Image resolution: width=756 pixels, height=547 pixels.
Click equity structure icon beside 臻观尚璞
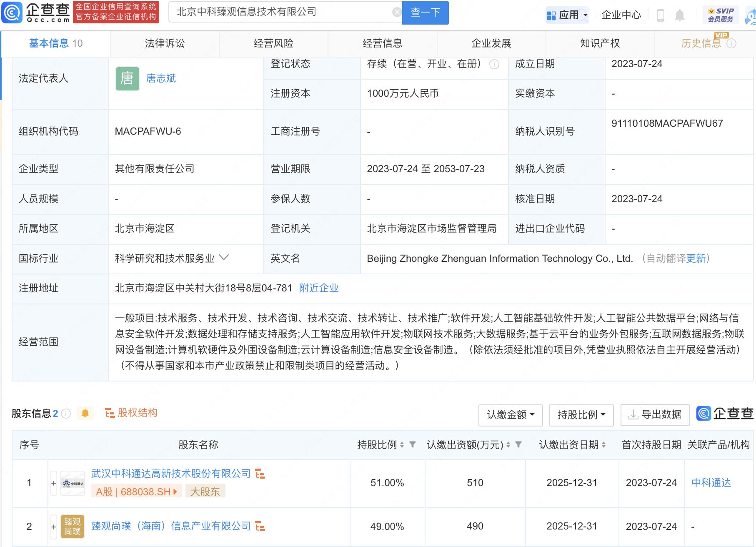[261, 526]
